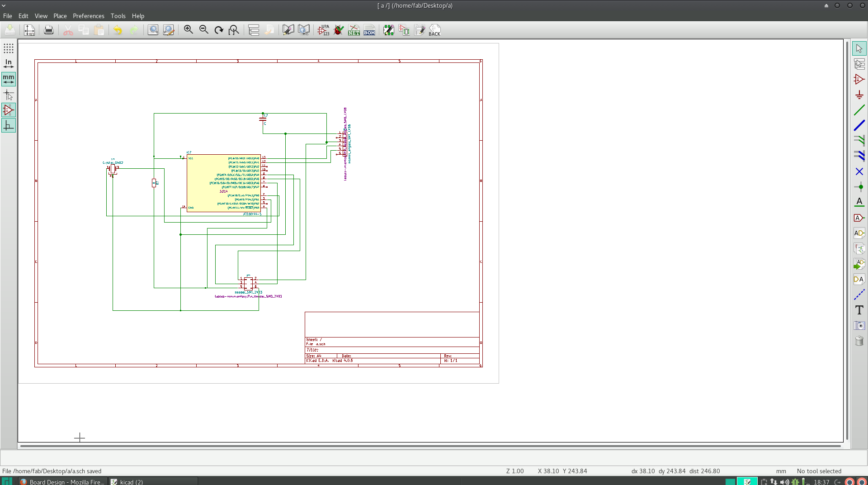868x485 pixels.
Task: Select the Place junction tool
Action: click(859, 187)
